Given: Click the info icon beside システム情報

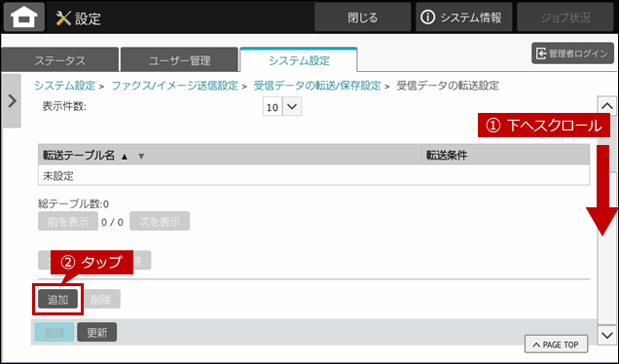Looking at the screenshot, I should point(427,18).
